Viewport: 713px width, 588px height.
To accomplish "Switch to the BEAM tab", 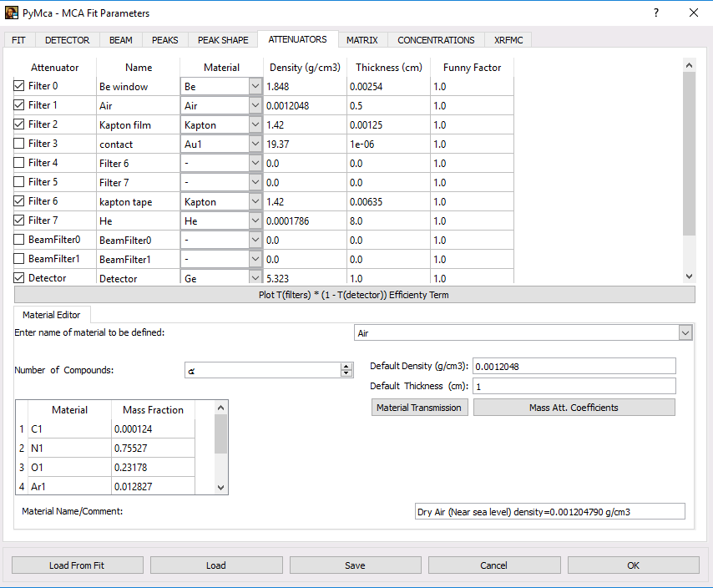I will [x=121, y=40].
